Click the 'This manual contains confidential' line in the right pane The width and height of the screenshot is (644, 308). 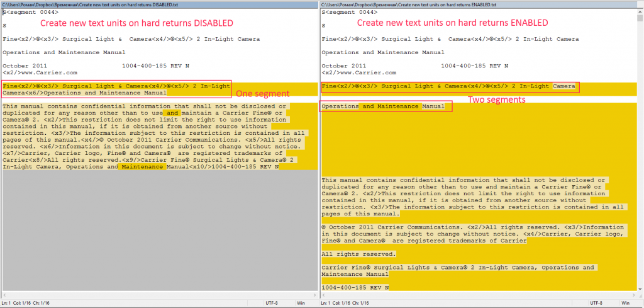[x=463, y=180]
